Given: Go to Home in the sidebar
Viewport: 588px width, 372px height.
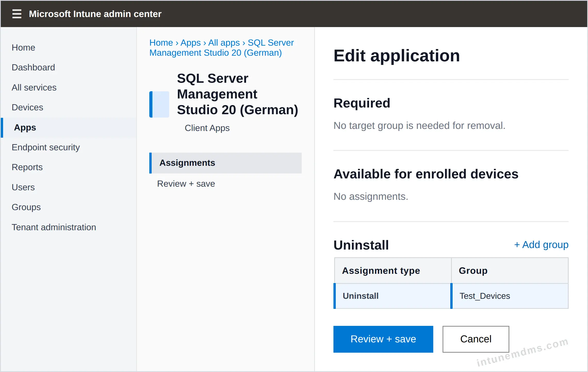Looking at the screenshot, I should (x=23, y=47).
